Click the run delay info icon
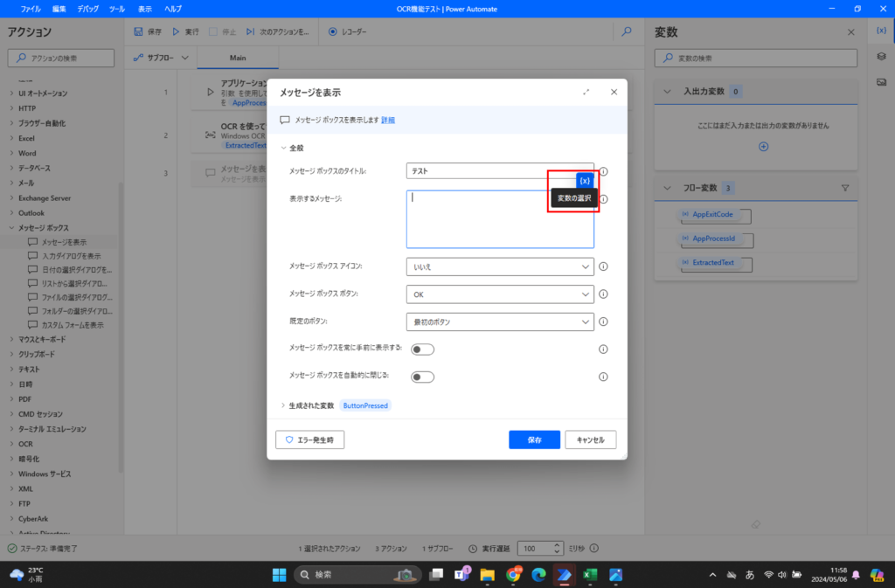 594,548
